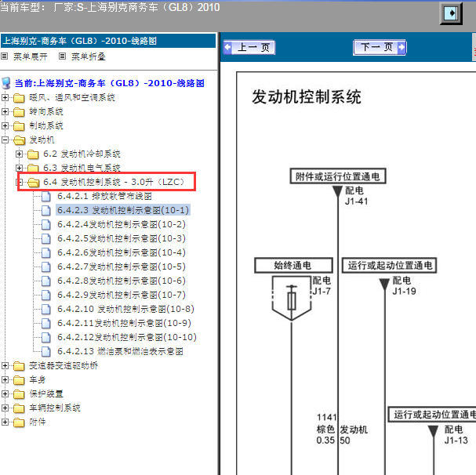The height and width of the screenshot is (475, 476).
Task: Click folder icon of 6.2 发动机冷却系统
Action: coord(33,154)
